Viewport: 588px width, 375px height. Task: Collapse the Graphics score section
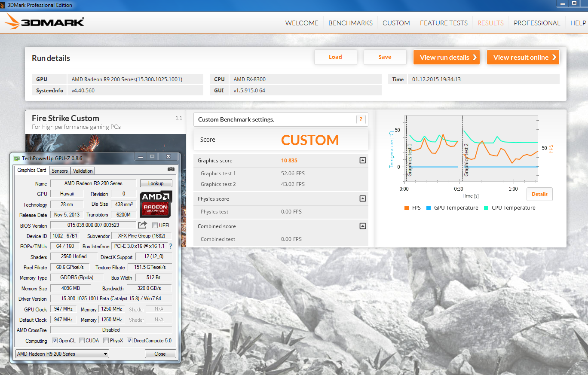pyautogui.click(x=363, y=160)
